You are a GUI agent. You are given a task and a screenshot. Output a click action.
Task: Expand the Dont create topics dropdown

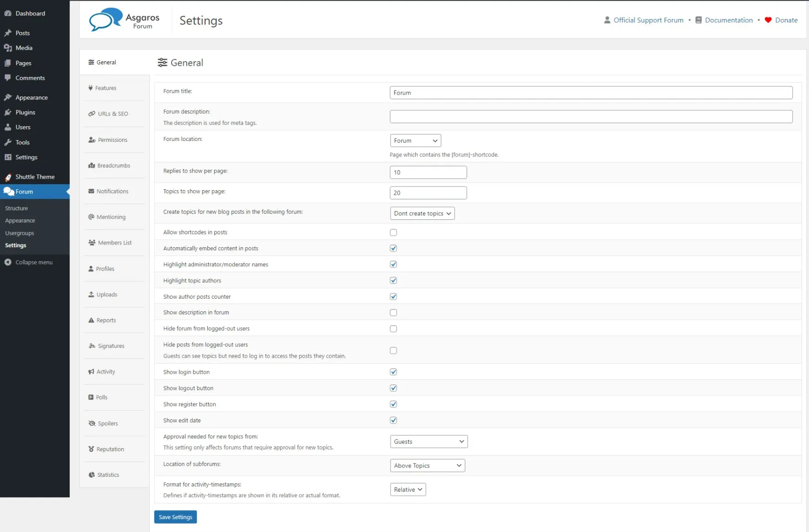[422, 213]
